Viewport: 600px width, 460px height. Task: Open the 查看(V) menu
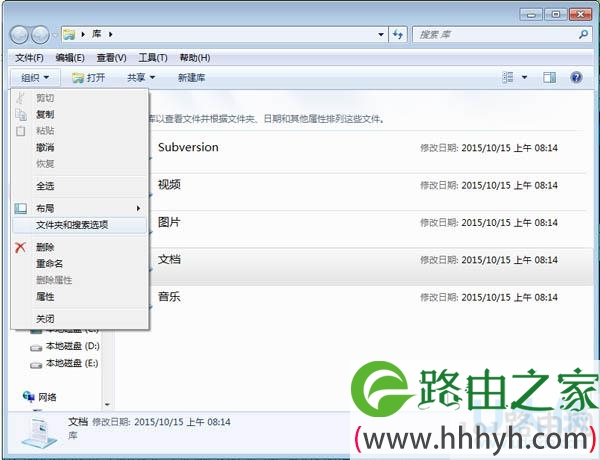[x=111, y=58]
